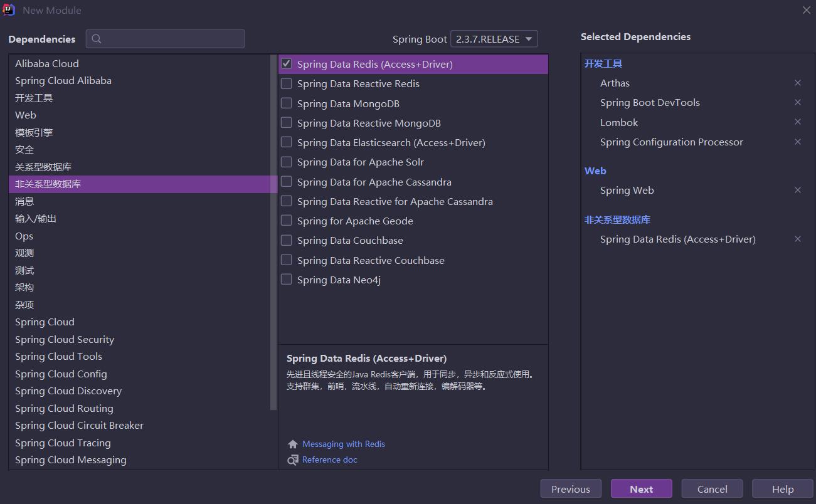Close the New Module dialog
The width and height of the screenshot is (816, 504).
tap(806, 10)
